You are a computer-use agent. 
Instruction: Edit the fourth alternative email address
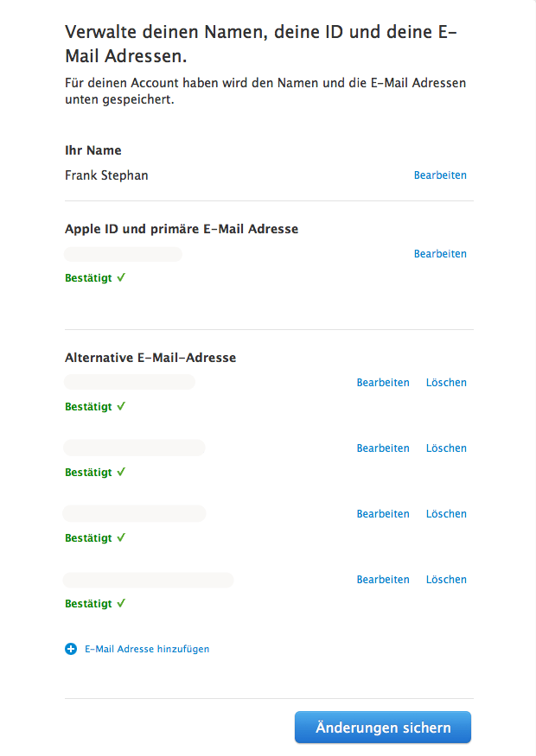[x=383, y=579]
